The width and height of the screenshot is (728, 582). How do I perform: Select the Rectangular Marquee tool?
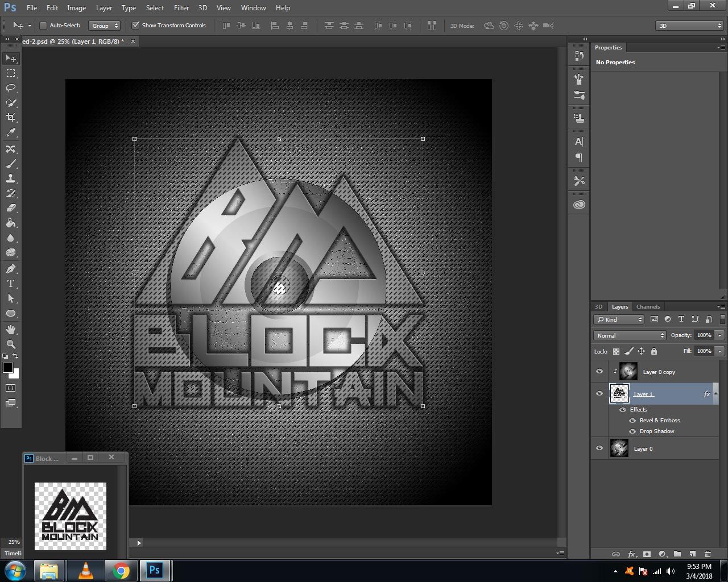11,73
